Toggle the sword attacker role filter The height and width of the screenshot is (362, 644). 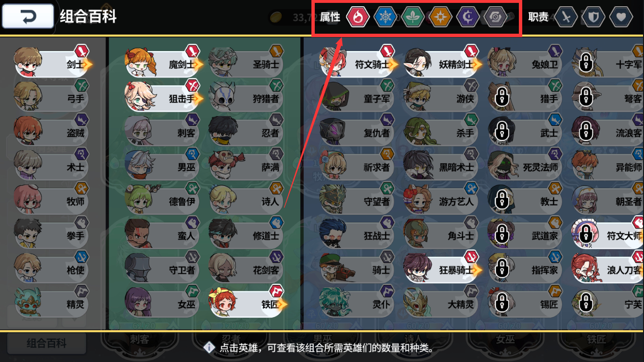(566, 17)
